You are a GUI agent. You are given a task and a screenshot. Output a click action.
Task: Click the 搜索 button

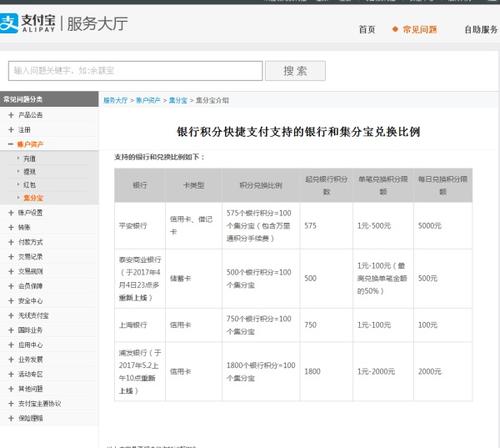pos(295,71)
